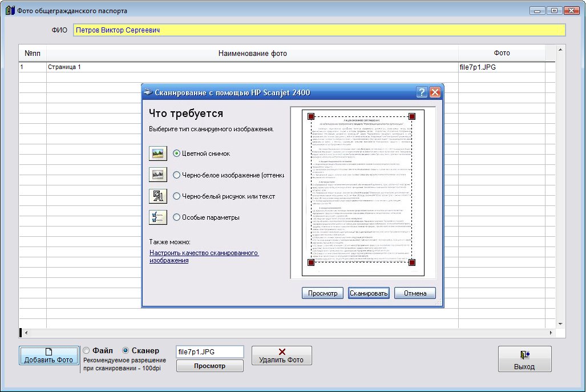Click the 'Добавить Фото' button
This screenshot has height=392, width=586.
49,355
